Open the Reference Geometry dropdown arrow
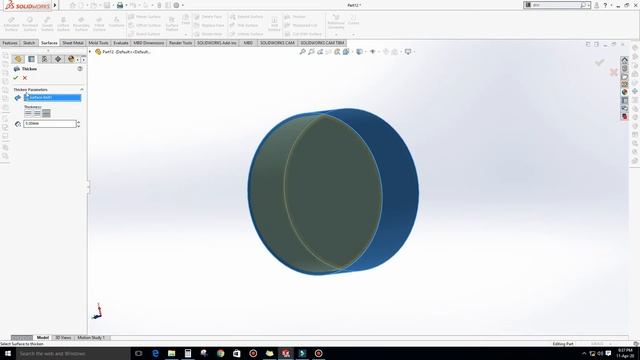Screen dimensions: 640x360 pos(336,35)
